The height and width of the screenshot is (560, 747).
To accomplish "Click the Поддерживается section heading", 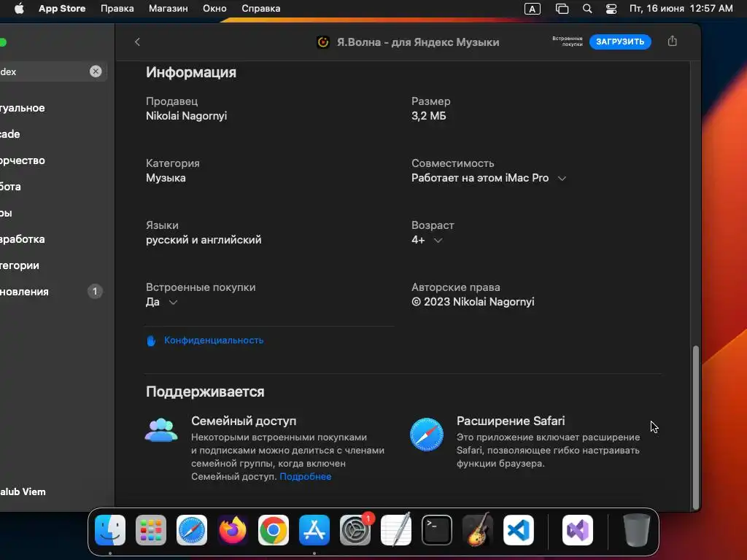I will (x=205, y=392).
